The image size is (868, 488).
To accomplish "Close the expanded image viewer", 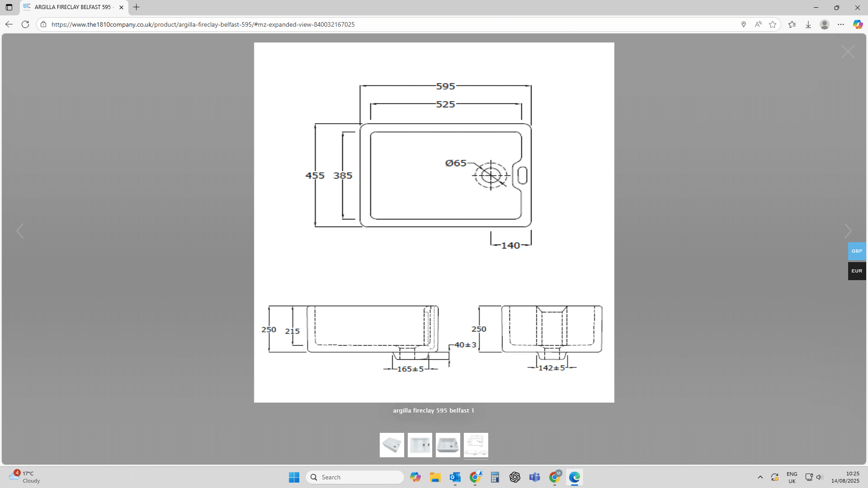I will [x=848, y=52].
